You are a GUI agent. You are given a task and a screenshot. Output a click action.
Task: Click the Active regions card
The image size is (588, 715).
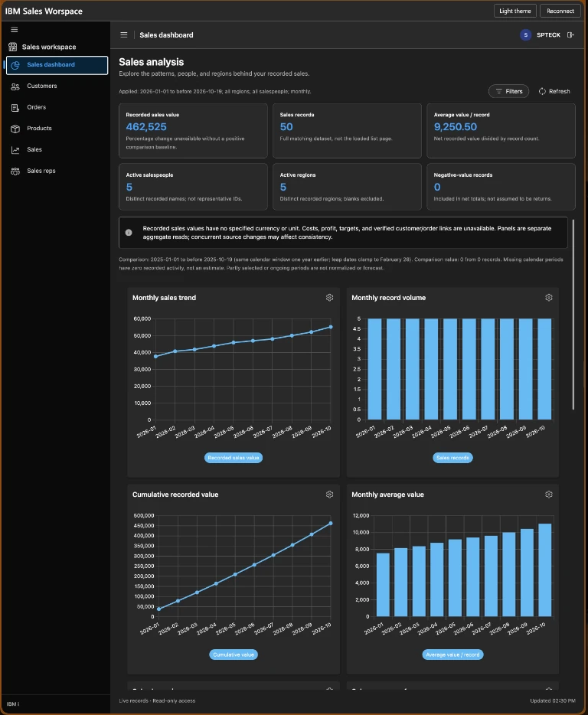347,187
